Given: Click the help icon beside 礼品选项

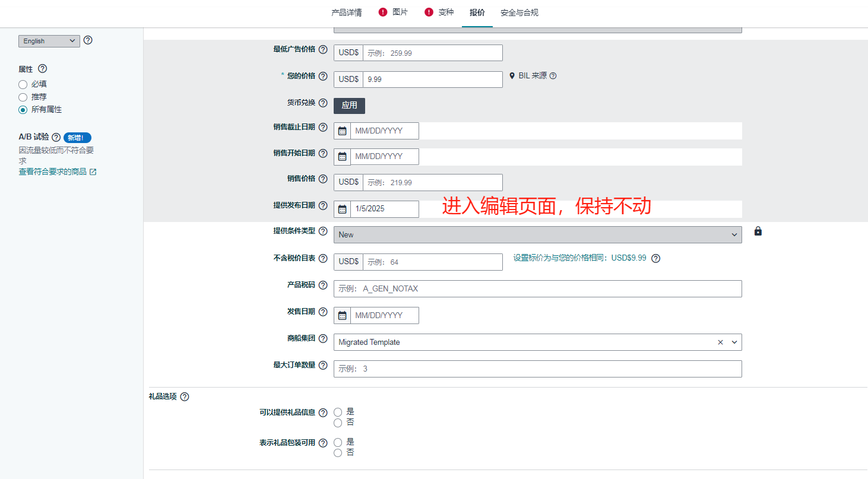Looking at the screenshot, I should tap(185, 397).
